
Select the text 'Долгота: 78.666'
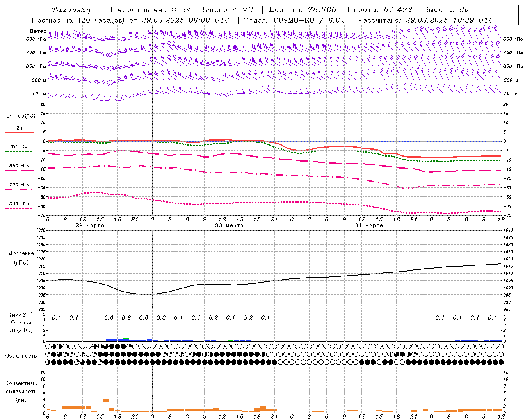(303, 10)
